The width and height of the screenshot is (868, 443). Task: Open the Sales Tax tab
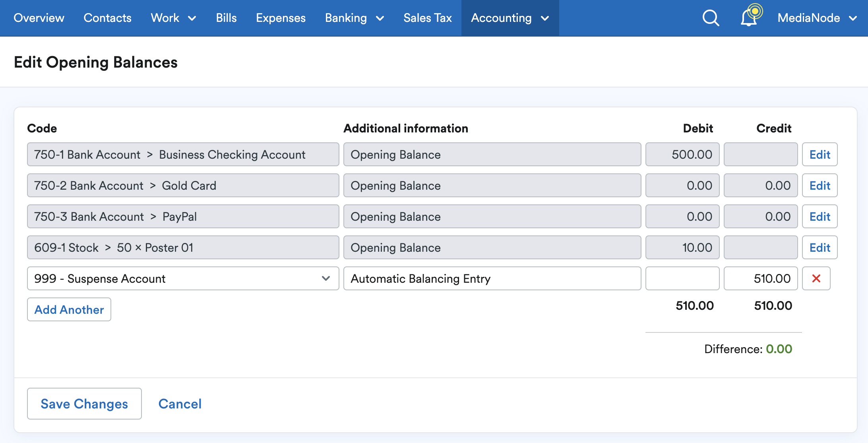click(x=428, y=18)
